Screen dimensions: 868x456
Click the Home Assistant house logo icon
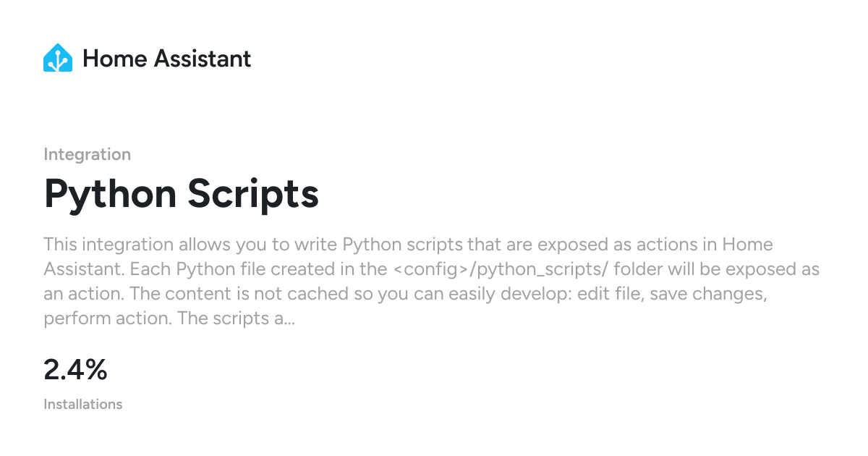tap(58, 58)
